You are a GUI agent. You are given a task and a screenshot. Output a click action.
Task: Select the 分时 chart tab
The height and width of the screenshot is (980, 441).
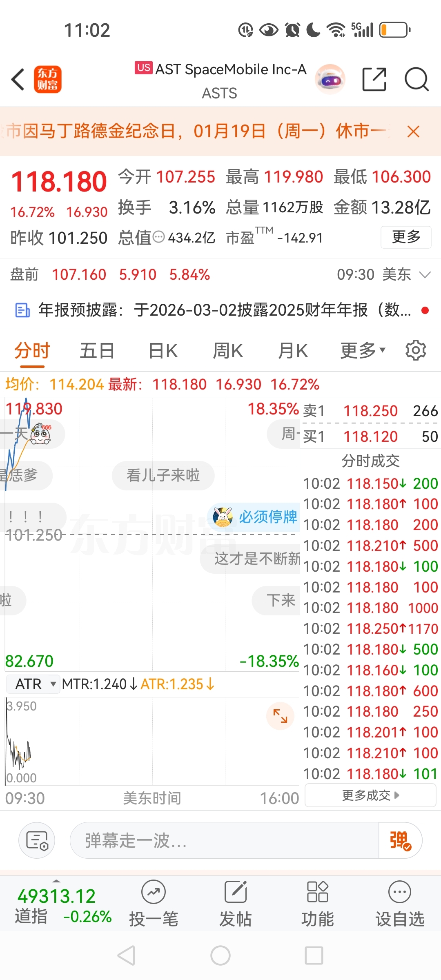point(32,351)
